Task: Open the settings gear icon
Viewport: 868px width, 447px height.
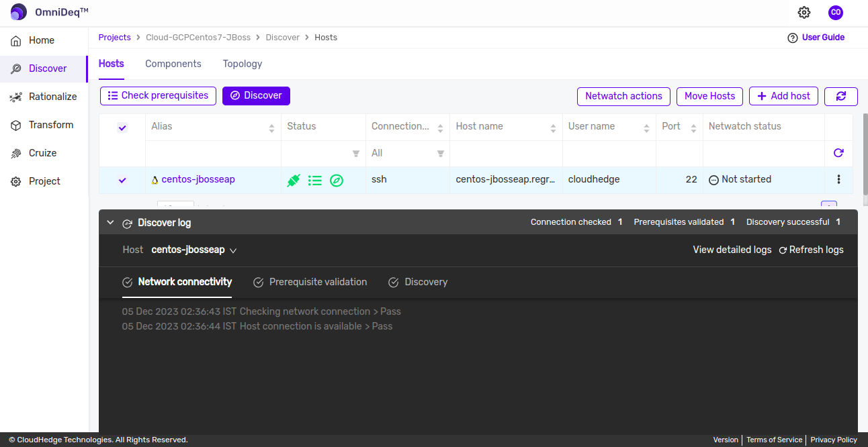Action: click(804, 12)
